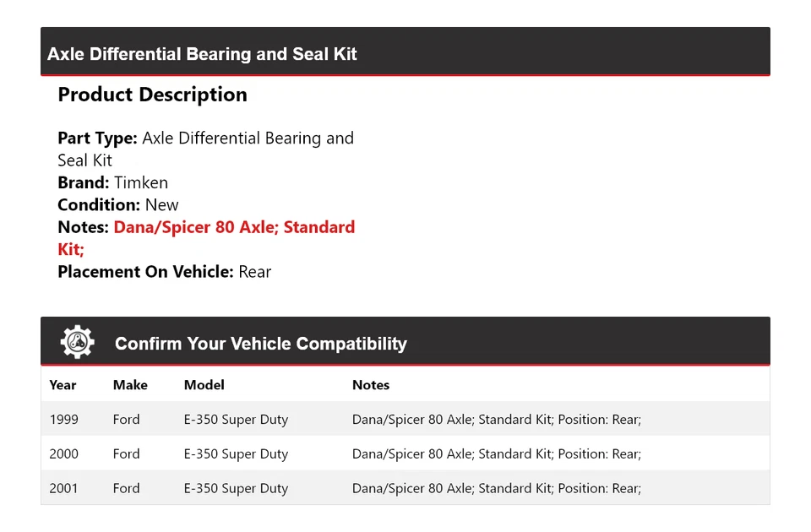Select the 2001 year cell
811x532 pixels.
pyautogui.click(x=64, y=488)
